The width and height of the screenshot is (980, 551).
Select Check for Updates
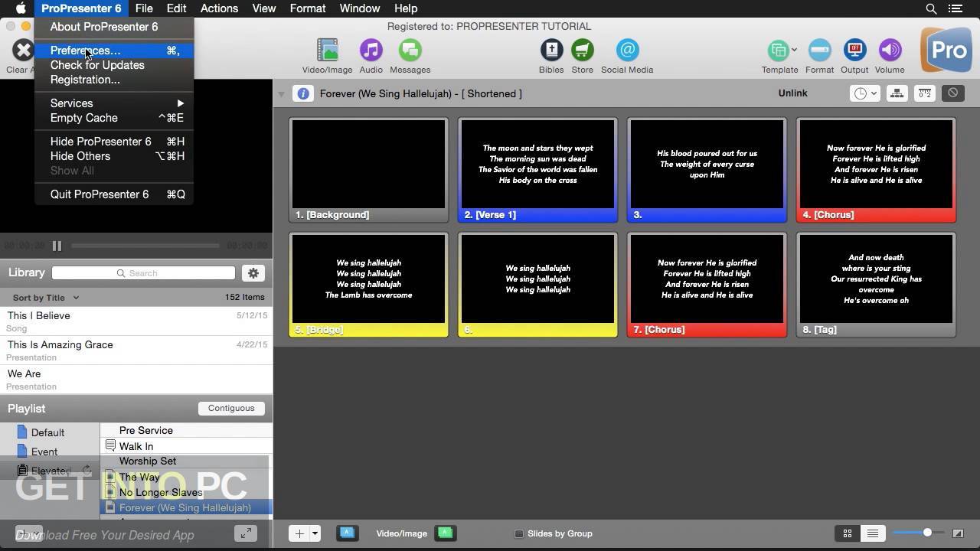[x=113, y=65]
